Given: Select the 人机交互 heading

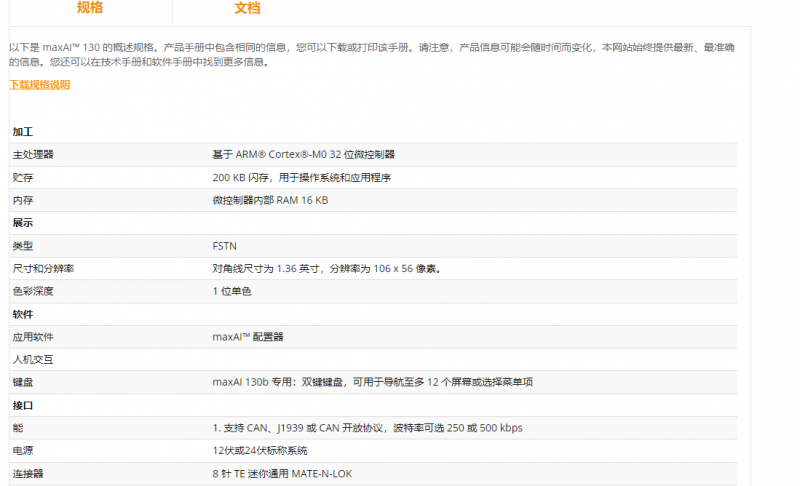Looking at the screenshot, I should coord(33,359).
